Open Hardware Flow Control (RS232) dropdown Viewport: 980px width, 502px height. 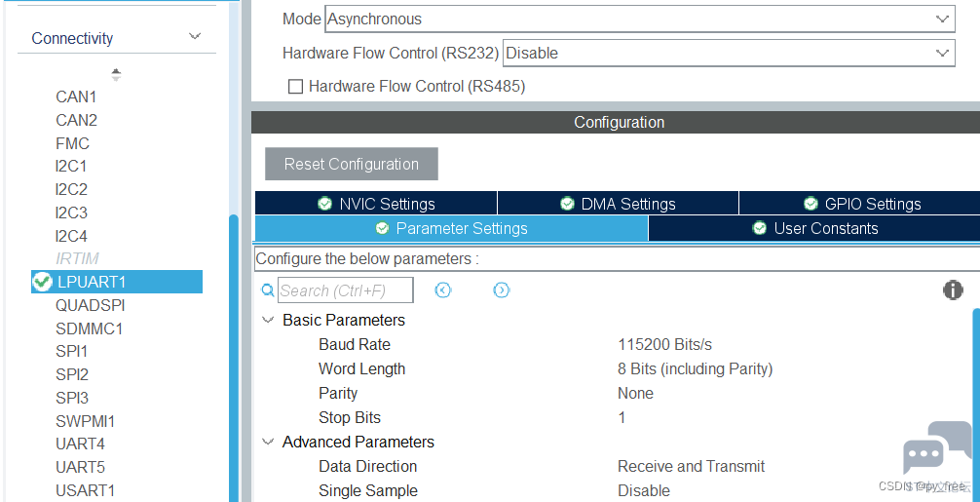729,54
